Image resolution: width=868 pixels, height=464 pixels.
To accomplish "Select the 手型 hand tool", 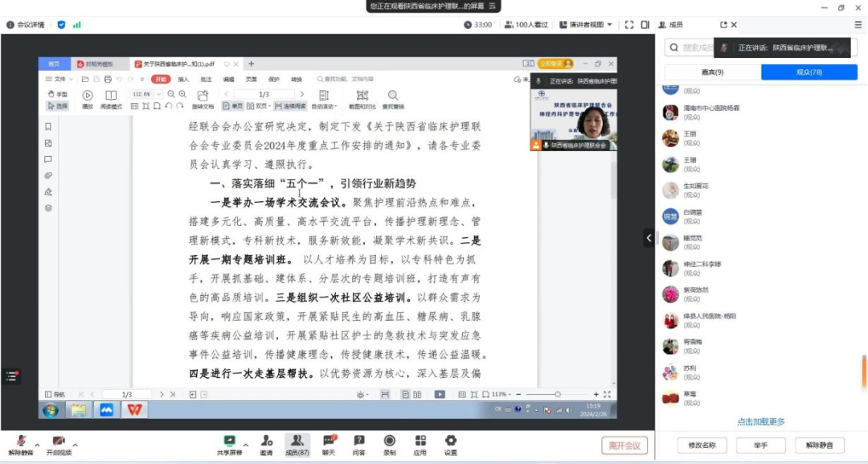I will click(58, 94).
